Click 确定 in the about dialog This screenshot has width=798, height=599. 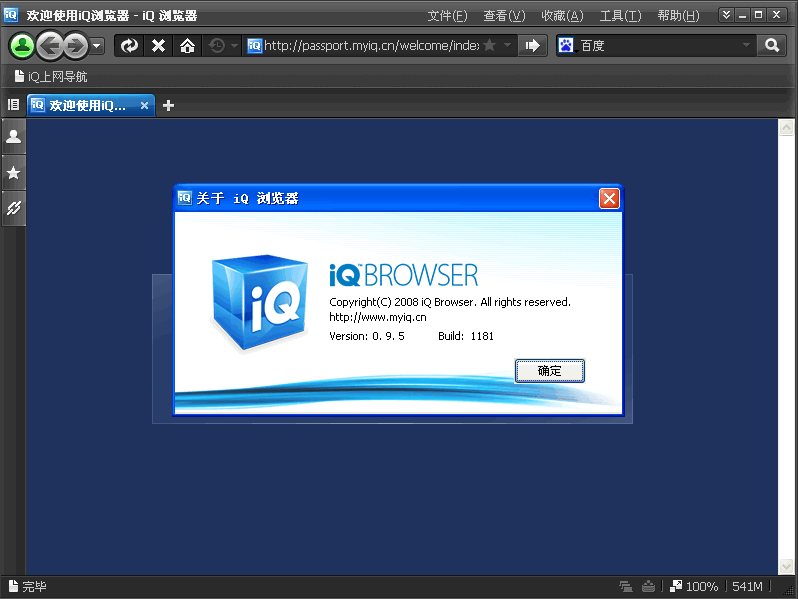549,370
